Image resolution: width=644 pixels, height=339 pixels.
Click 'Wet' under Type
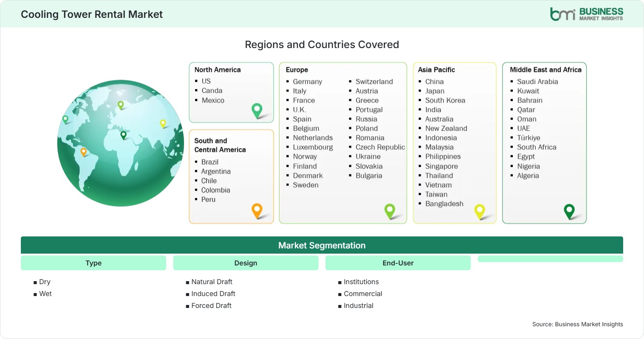tap(45, 293)
